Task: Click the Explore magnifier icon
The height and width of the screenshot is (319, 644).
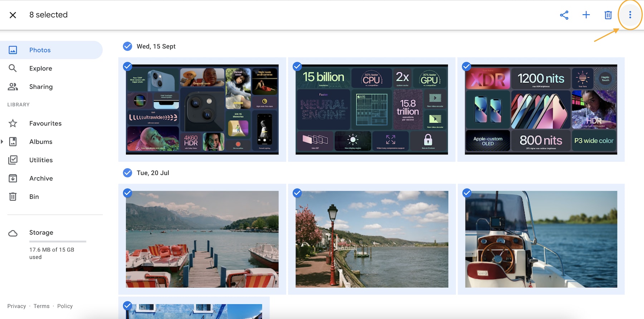Action: click(x=13, y=68)
